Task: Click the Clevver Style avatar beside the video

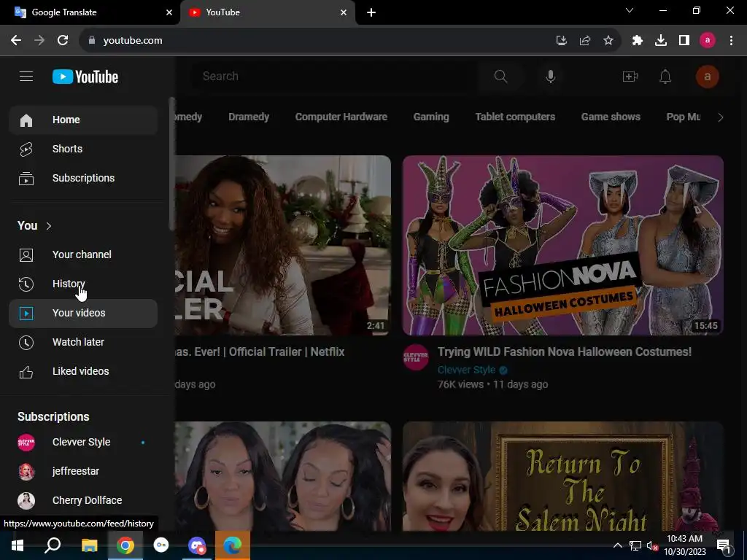Action: [416, 357]
